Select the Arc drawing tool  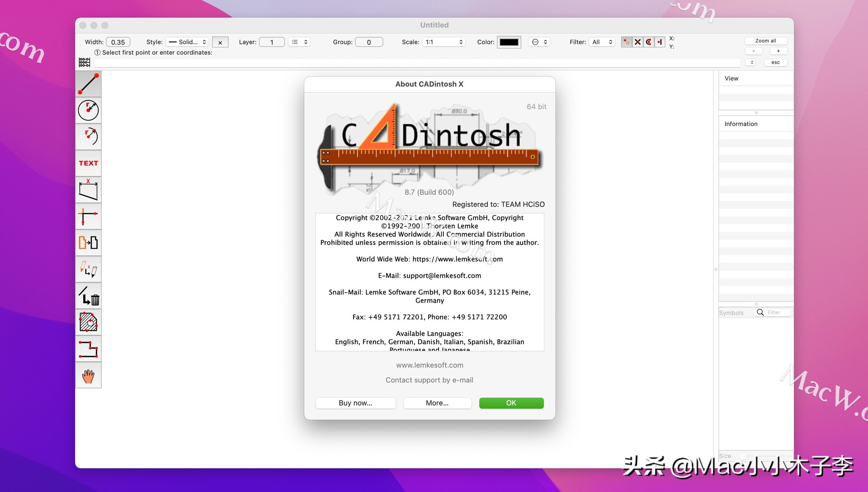coord(88,136)
